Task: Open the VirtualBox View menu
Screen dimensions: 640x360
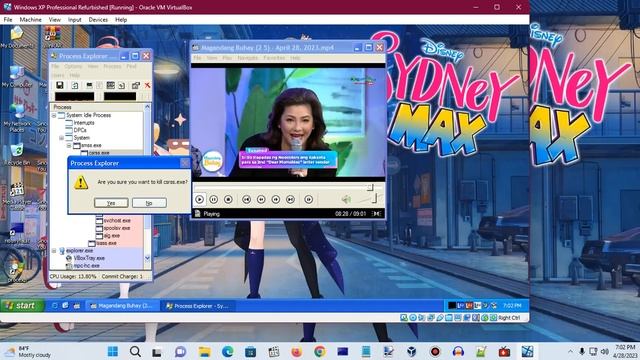Action: point(55,20)
